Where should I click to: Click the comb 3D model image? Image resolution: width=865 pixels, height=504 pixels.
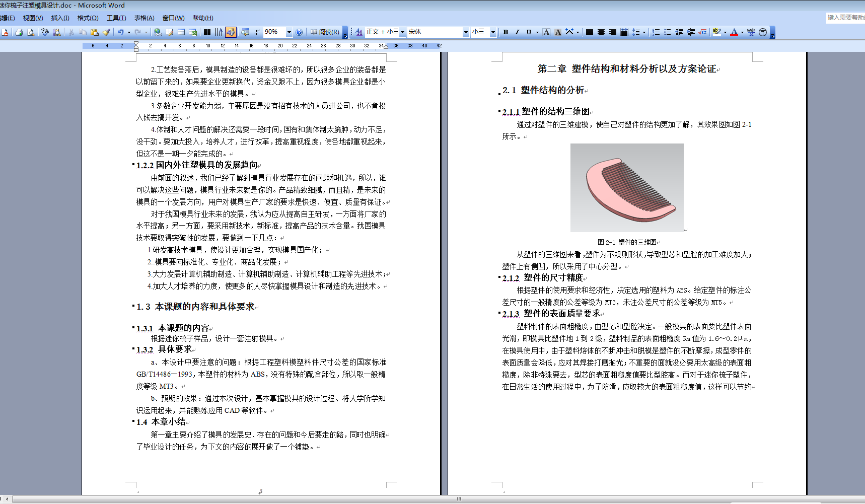click(x=627, y=188)
